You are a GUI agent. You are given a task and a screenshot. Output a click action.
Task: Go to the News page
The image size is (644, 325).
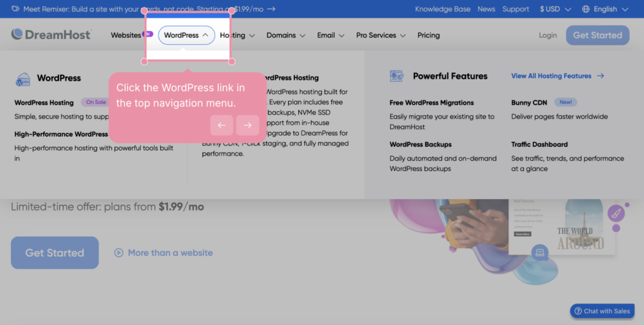point(486,9)
